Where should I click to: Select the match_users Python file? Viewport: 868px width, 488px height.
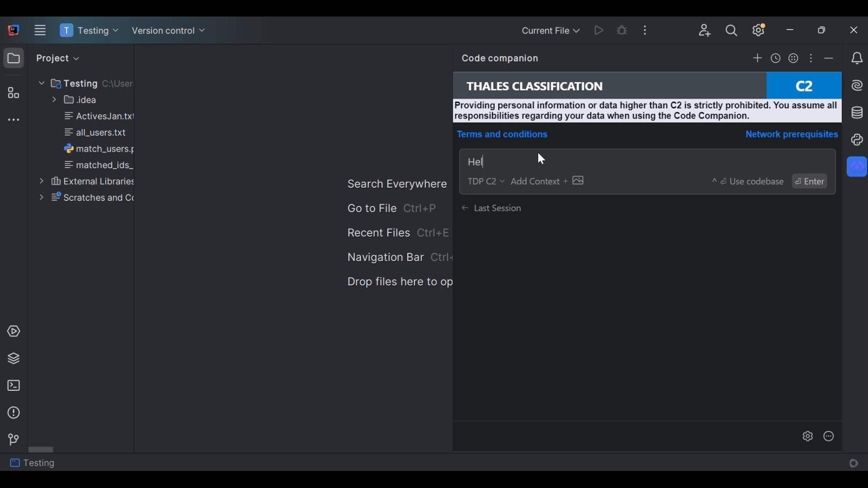(x=99, y=149)
